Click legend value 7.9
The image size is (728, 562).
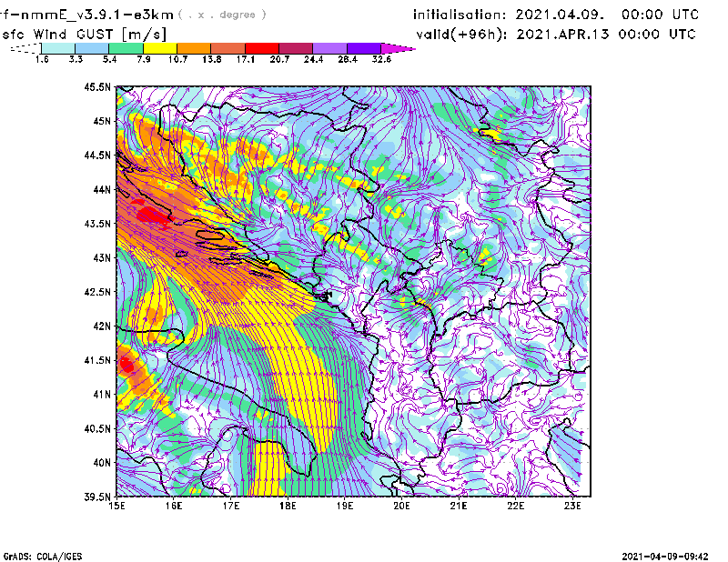pos(144,59)
